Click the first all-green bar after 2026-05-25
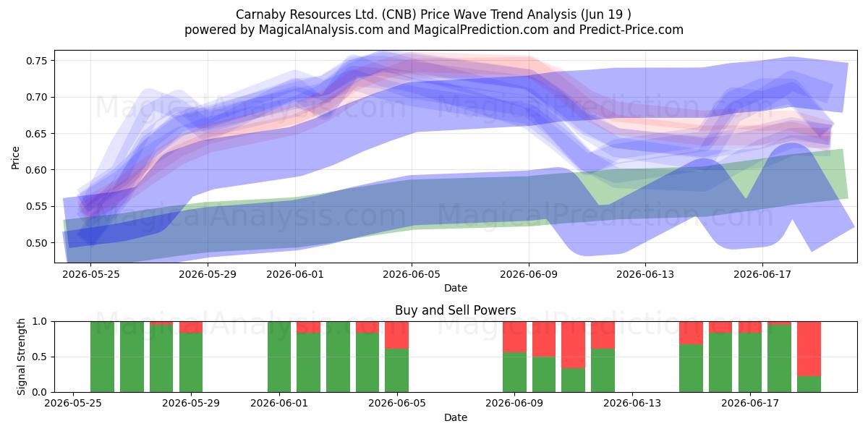Image resolution: width=868 pixels, height=434 pixels. pos(102,357)
